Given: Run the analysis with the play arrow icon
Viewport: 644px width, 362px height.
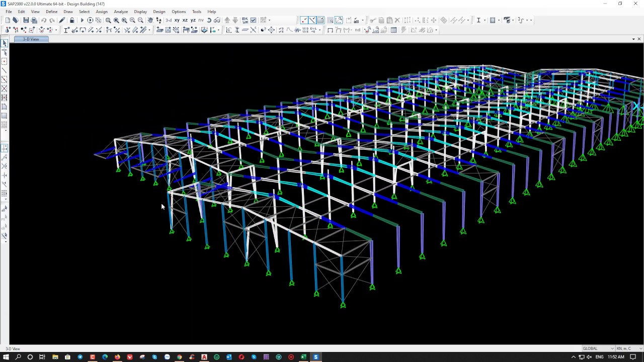Looking at the screenshot, I should pyautogui.click(x=82, y=20).
